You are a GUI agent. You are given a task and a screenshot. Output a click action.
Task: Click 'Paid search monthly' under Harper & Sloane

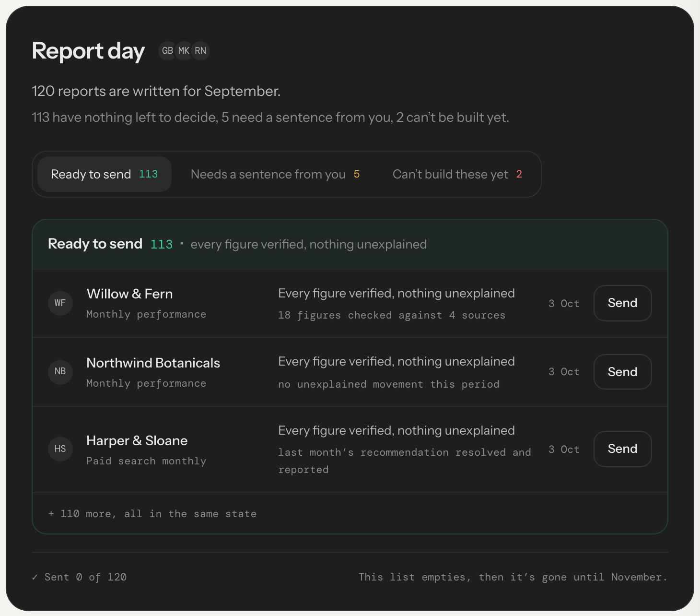(146, 461)
